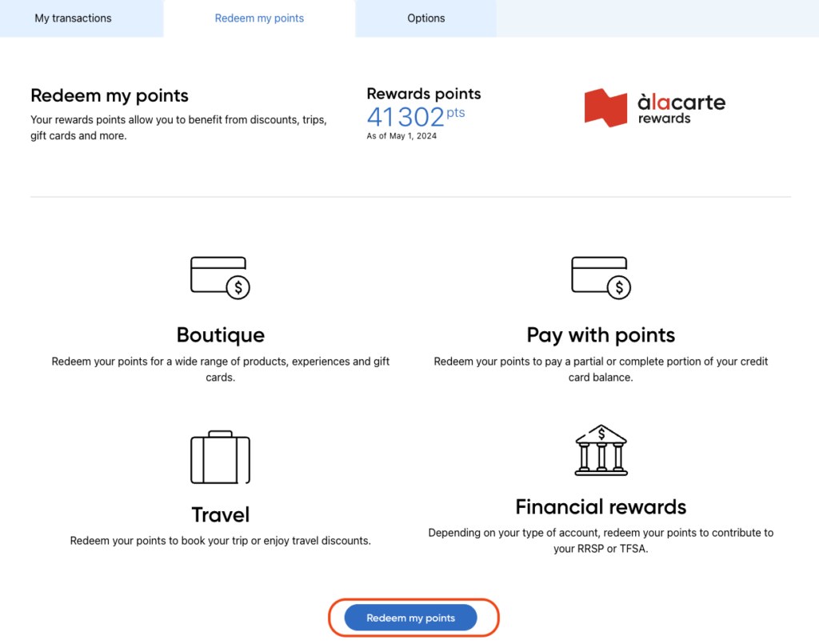This screenshot has height=644, width=819.
Task: Click the Rewards points label
Action: (x=423, y=94)
